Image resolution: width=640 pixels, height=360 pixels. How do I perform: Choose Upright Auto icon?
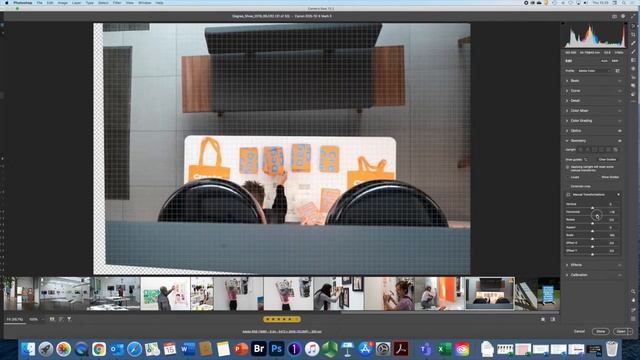587,150
